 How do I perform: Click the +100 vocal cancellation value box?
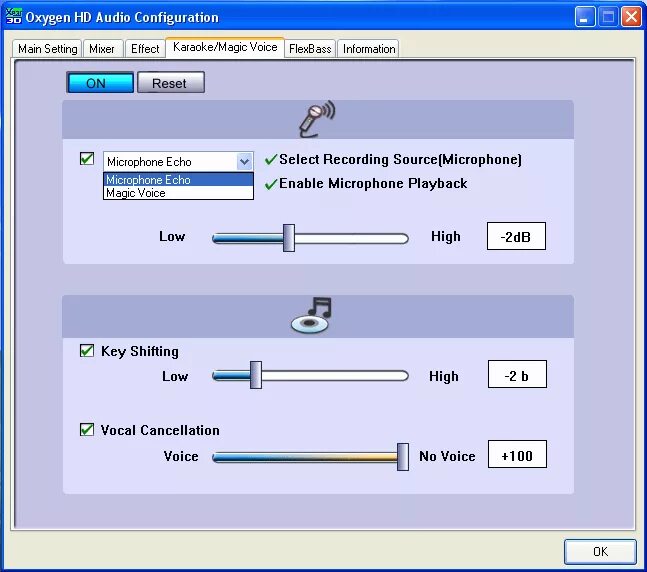(517, 454)
